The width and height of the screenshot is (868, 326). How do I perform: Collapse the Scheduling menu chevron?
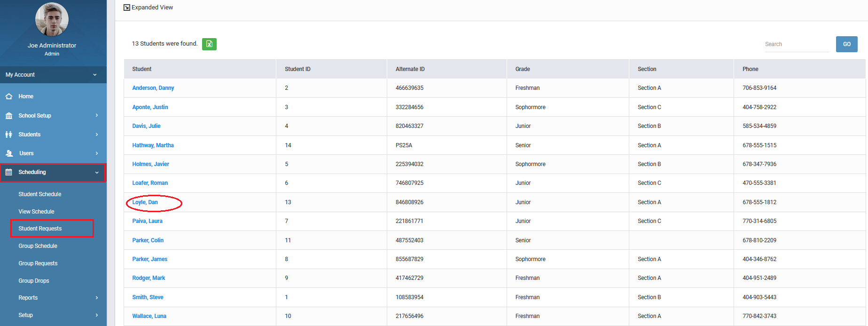click(97, 173)
